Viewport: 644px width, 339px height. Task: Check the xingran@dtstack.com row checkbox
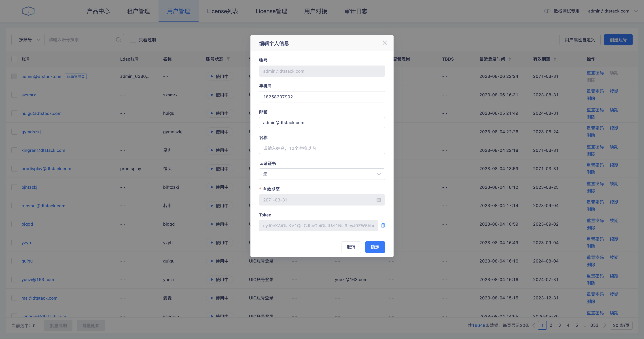(14, 150)
